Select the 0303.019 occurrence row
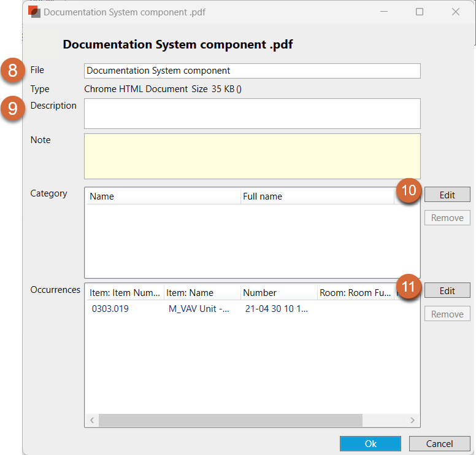476x455 pixels. 110,309
